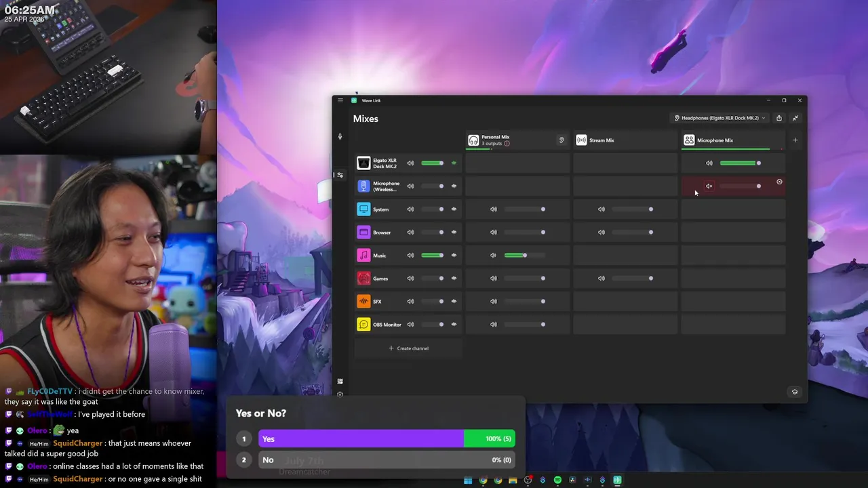Open the Windows Start menu
The height and width of the screenshot is (488, 868).
468,481
